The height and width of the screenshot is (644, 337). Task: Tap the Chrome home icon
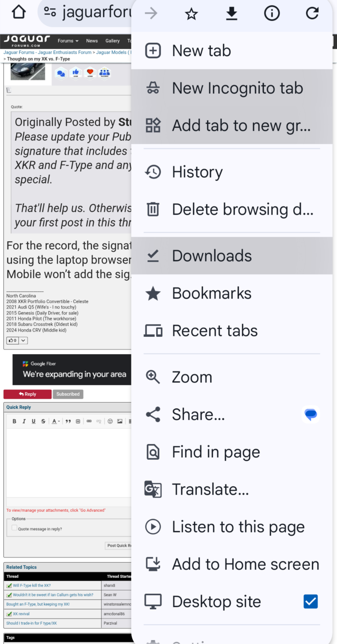point(18,12)
